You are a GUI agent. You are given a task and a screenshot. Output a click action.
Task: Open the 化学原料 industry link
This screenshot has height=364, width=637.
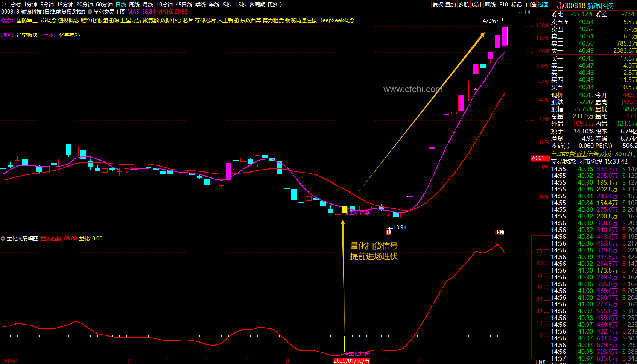click(x=70, y=35)
